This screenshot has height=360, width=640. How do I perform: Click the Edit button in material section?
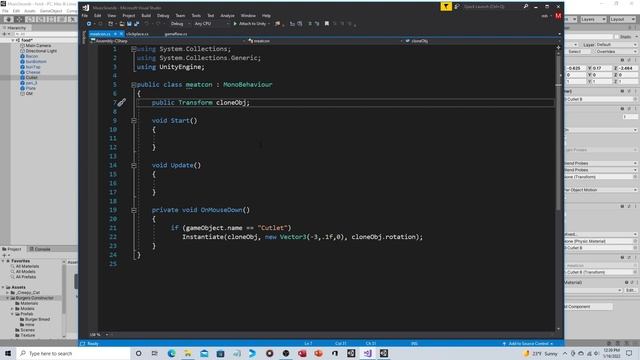630,290
